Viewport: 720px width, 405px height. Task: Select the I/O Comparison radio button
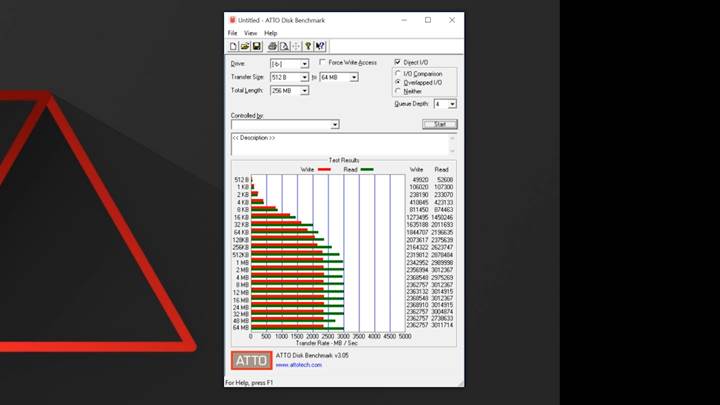(398, 73)
